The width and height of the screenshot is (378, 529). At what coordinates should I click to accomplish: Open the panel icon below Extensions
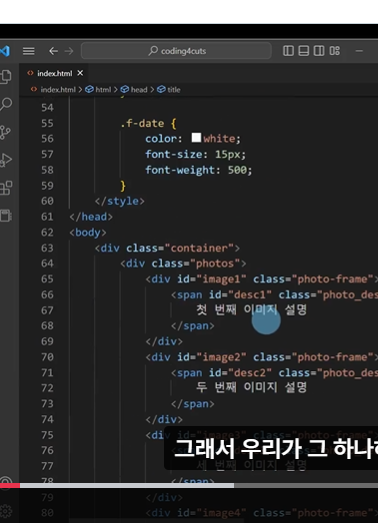pyautogui.click(x=6, y=216)
